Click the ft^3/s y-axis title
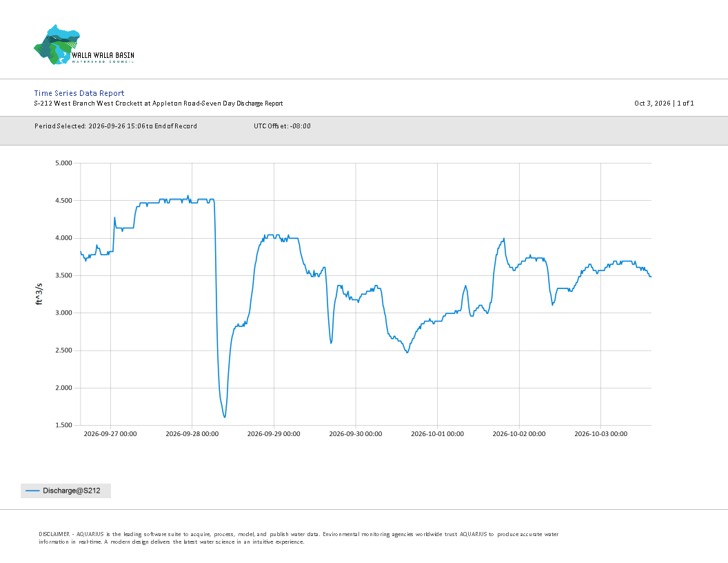This screenshot has height=563, width=728. [39, 294]
